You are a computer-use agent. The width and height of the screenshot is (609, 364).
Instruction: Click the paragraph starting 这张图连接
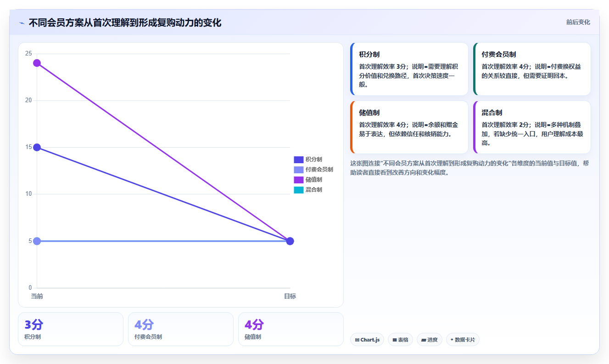[469, 168]
